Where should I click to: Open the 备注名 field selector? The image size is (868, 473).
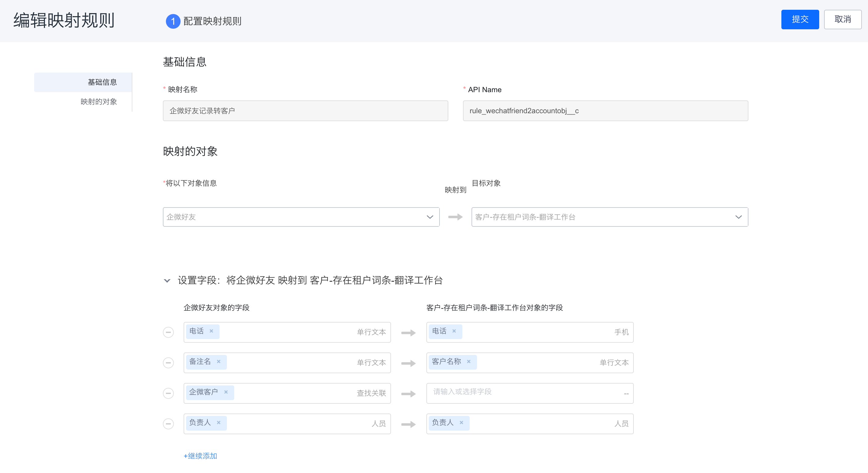point(287,363)
